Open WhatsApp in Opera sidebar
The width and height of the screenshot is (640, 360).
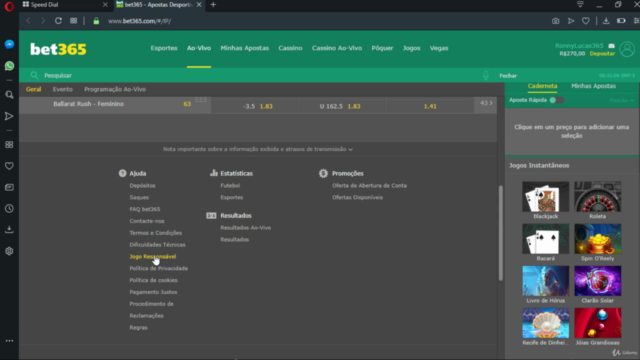click(9, 66)
